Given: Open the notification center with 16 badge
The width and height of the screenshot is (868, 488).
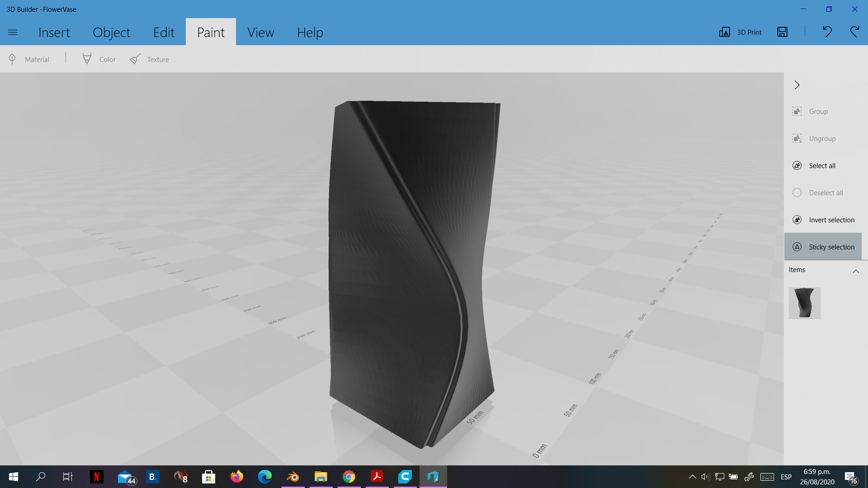Looking at the screenshot, I should 851,477.
